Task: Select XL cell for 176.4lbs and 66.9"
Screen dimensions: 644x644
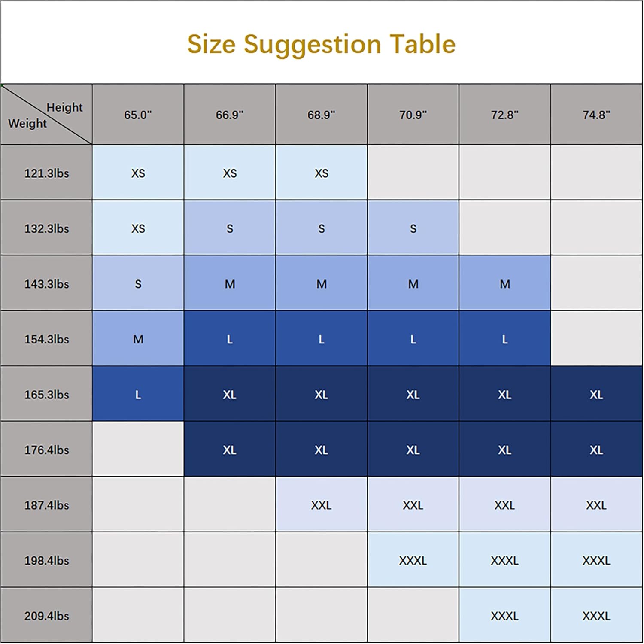Action: click(x=230, y=450)
